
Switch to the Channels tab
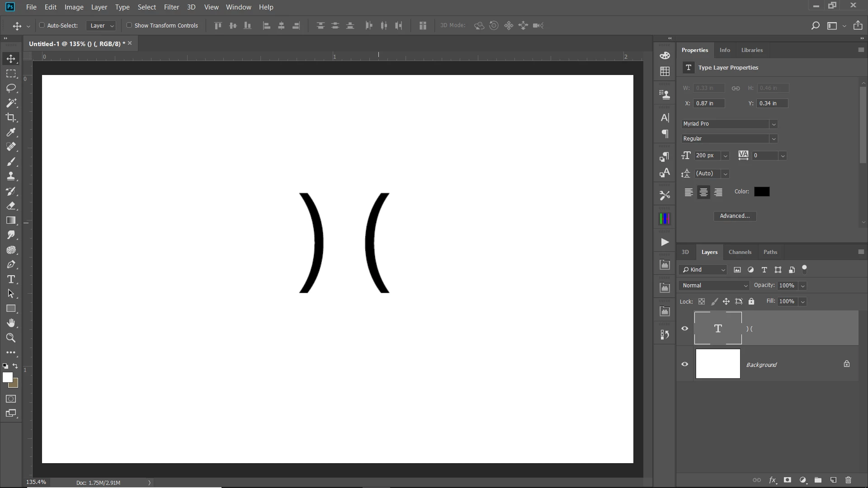(x=740, y=252)
